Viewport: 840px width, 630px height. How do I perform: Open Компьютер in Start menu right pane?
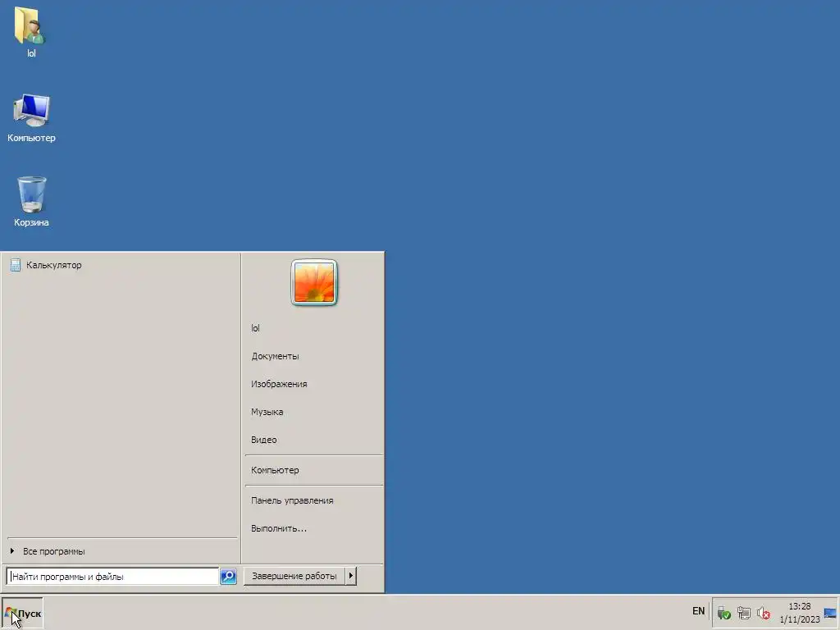[x=314, y=470]
